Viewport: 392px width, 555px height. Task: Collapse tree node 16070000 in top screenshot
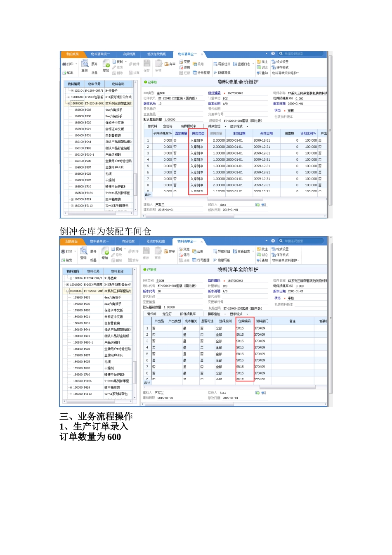click(68, 104)
